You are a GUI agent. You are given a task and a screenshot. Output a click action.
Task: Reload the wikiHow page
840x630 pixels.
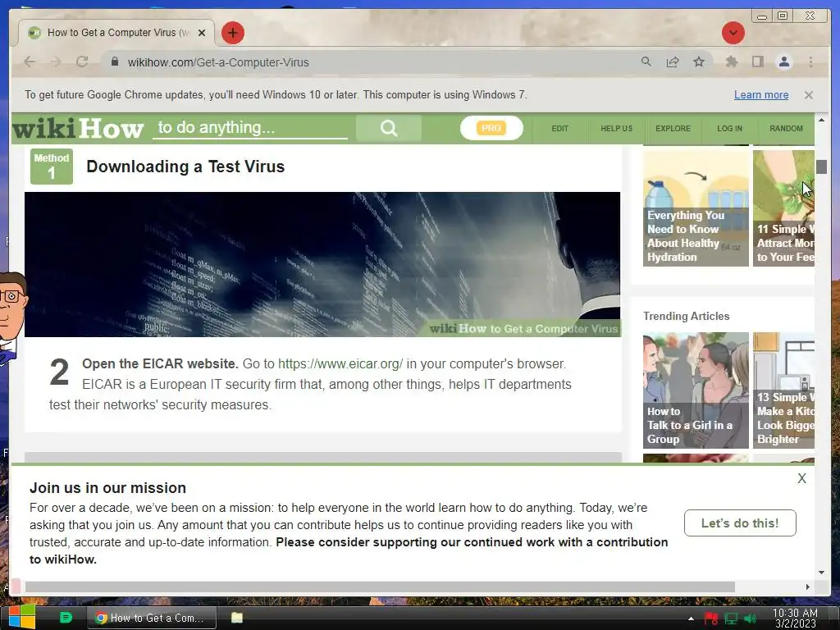82,62
